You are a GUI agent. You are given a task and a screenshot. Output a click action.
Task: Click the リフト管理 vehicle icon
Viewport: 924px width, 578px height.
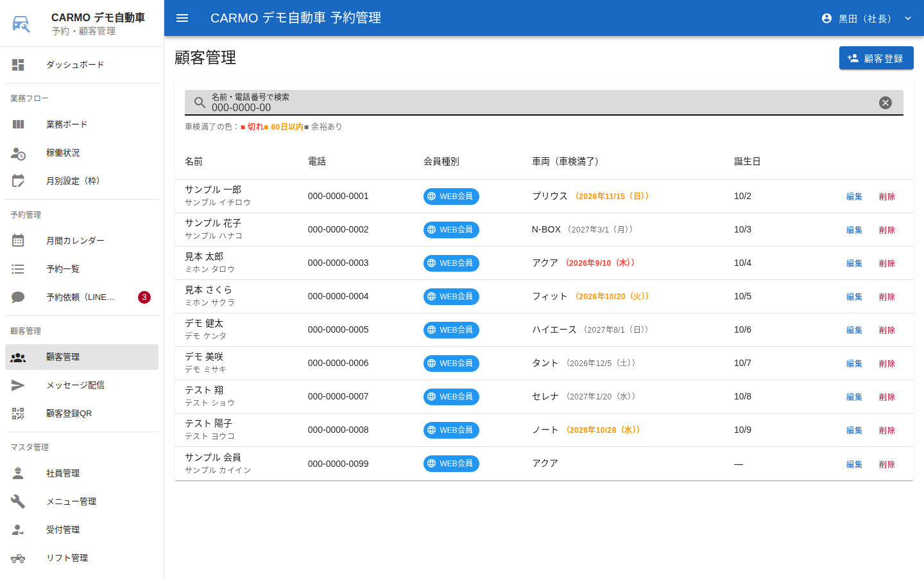coord(18,558)
